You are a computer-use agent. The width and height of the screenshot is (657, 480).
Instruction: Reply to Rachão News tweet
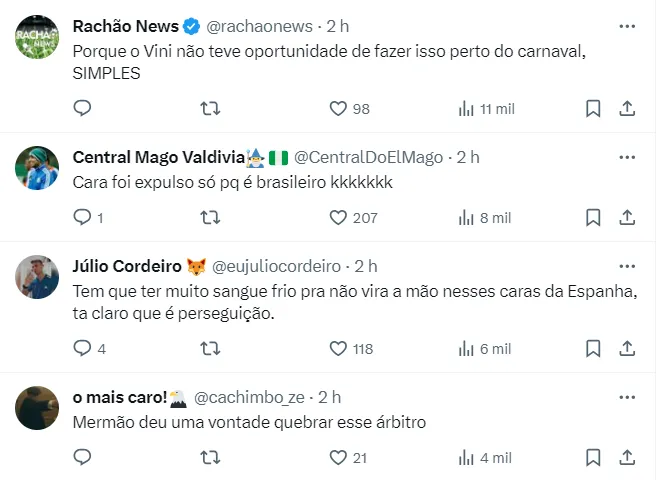pyautogui.click(x=83, y=108)
